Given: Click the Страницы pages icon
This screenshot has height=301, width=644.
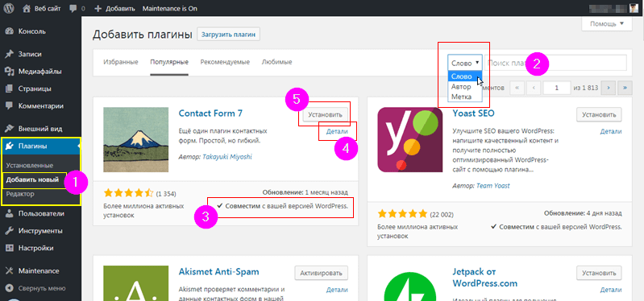Looking at the screenshot, I should pyautogui.click(x=10, y=89).
